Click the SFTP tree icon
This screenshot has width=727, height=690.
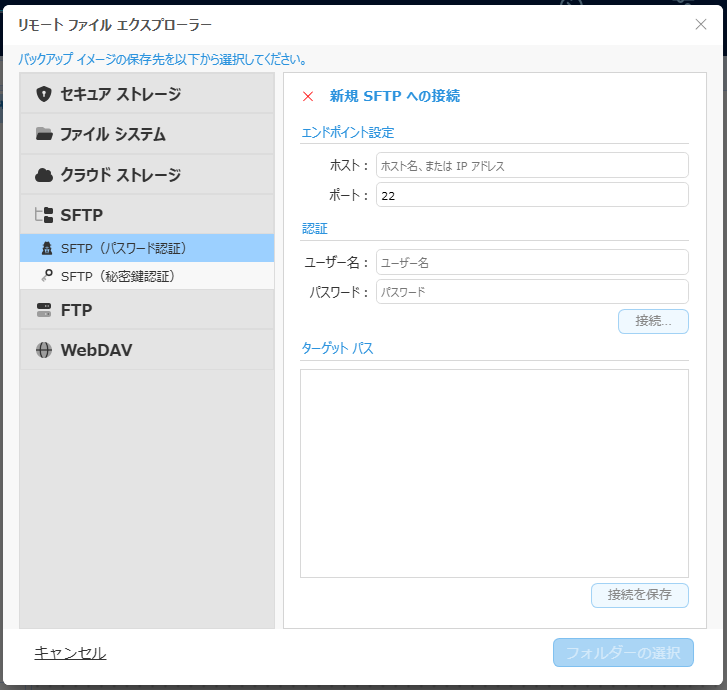tap(44, 215)
